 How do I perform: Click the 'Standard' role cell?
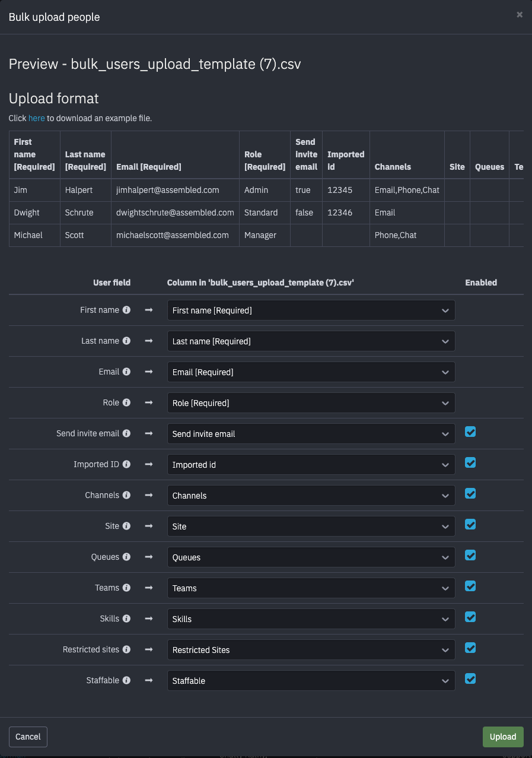coord(265,213)
